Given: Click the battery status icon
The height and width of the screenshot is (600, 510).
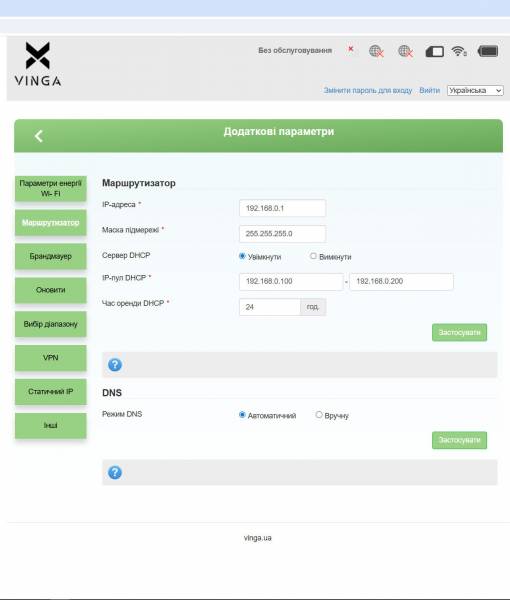Looking at the screenshot, I should pos(488,51).
